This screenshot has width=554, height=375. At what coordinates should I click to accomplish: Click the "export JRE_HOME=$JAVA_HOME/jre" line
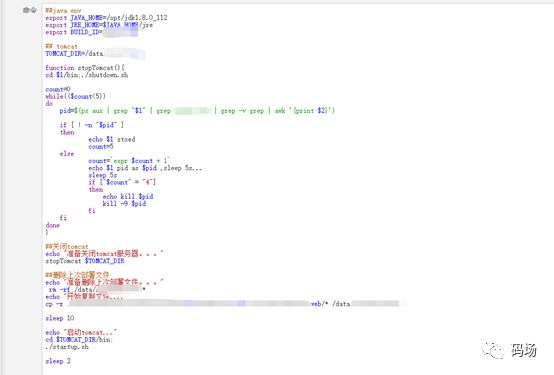click(x=99, y=25)
